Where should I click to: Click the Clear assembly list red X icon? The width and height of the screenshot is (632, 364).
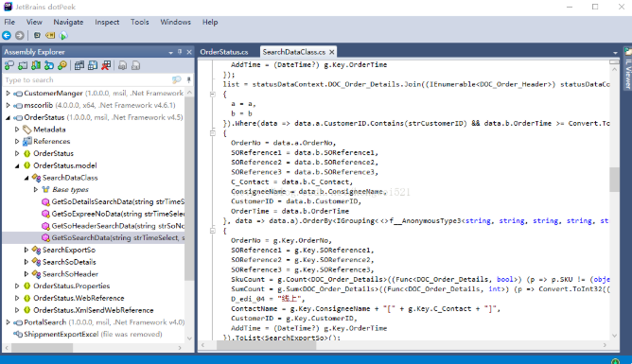pyautogui.click(x=106, y=65)
